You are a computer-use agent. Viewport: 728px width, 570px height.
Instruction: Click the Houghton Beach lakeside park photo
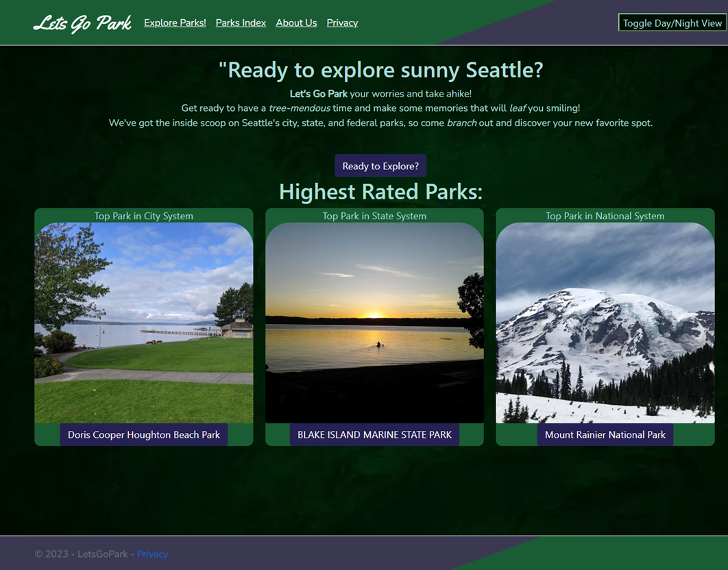click(144, 322)
